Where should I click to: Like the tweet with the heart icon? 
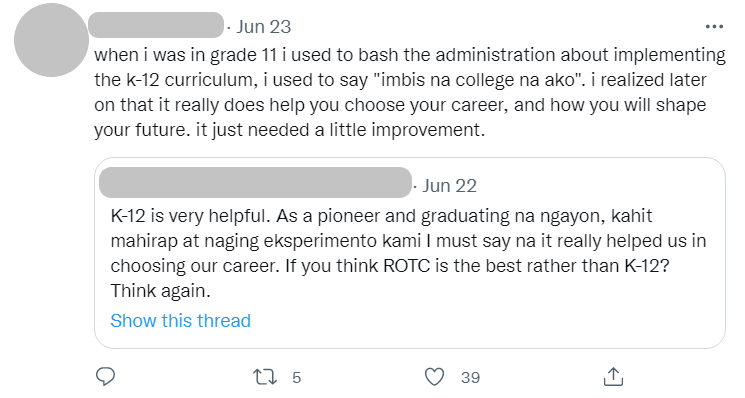pyautogui.click(x=434, y=377)
